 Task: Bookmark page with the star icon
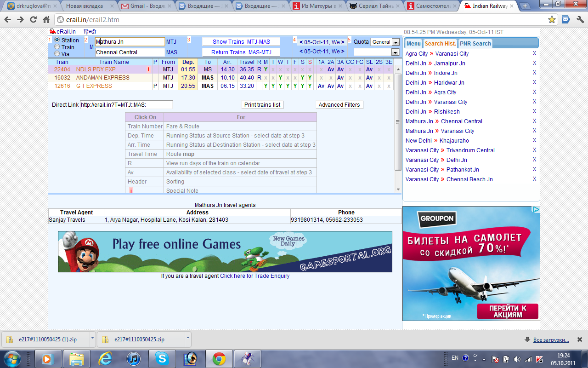click(552, 20)
